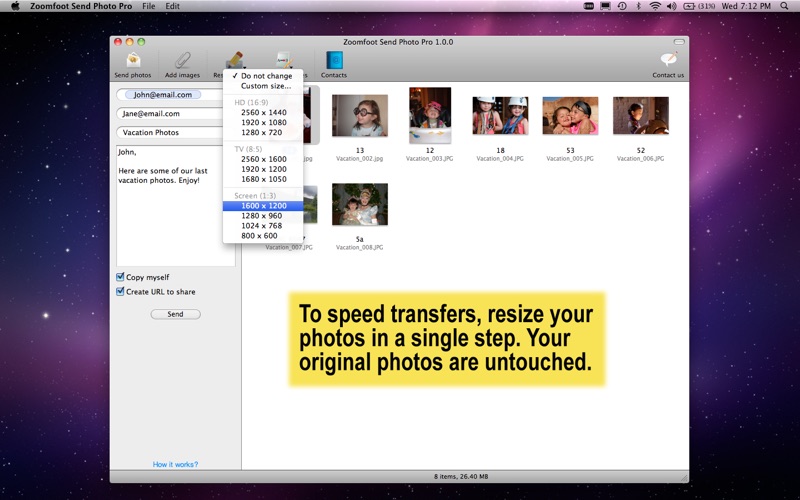Select 2560 x 1600 size option
The width and height of the screenshot is (800, 500).
263,159
